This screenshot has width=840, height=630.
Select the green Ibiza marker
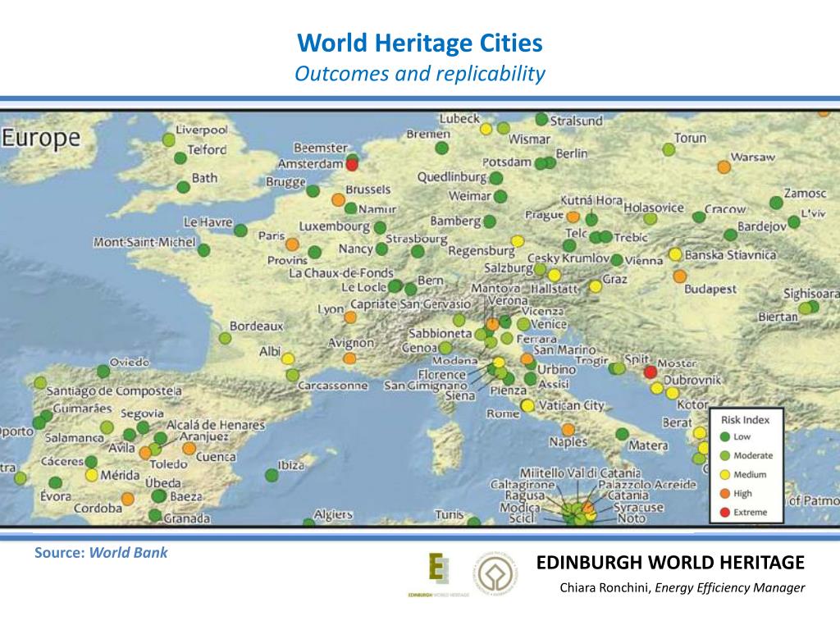(x=272, y=475)
